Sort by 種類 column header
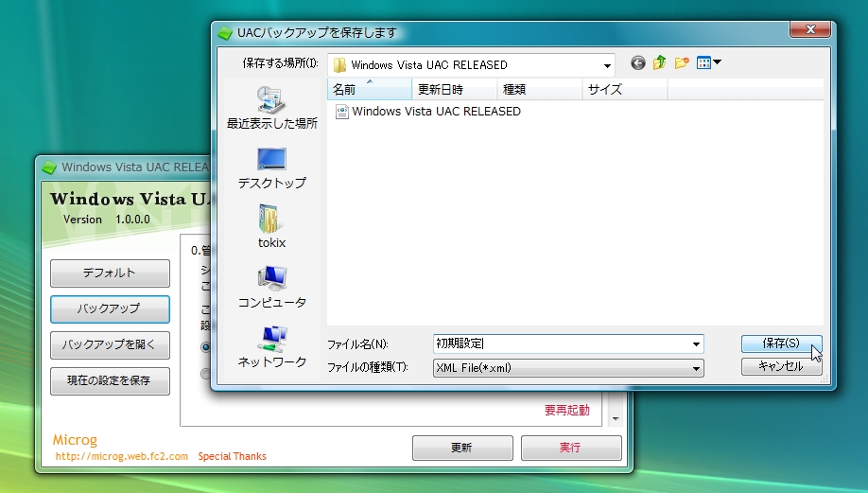The width and height of the screenshot is (868, 493). pos(540,89)
